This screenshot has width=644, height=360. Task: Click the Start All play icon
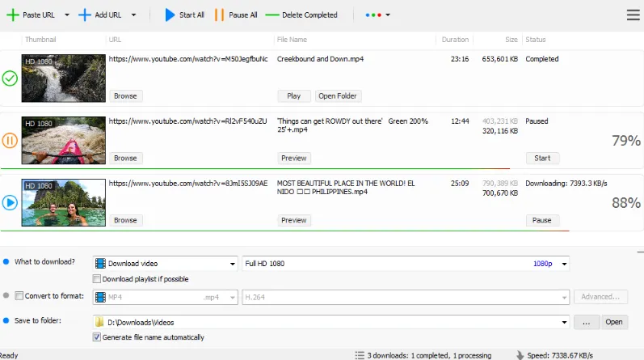click(x=170, y=15)
